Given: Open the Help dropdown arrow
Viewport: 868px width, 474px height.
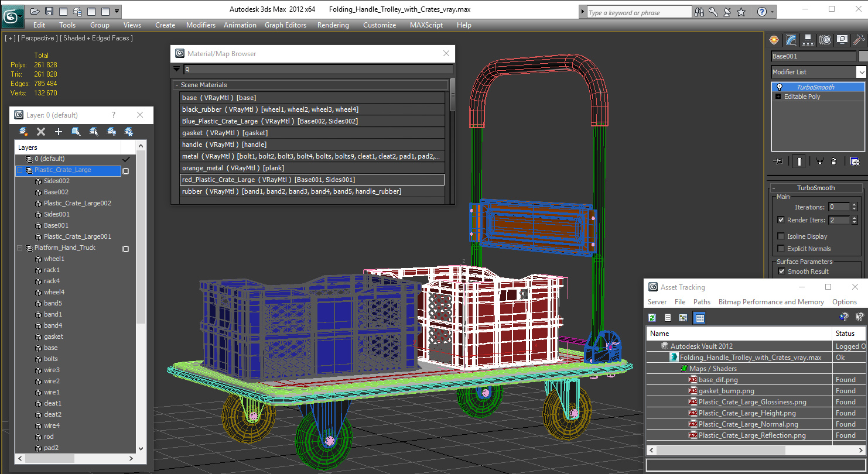Looking at the screenshot, I should (772, 12).
